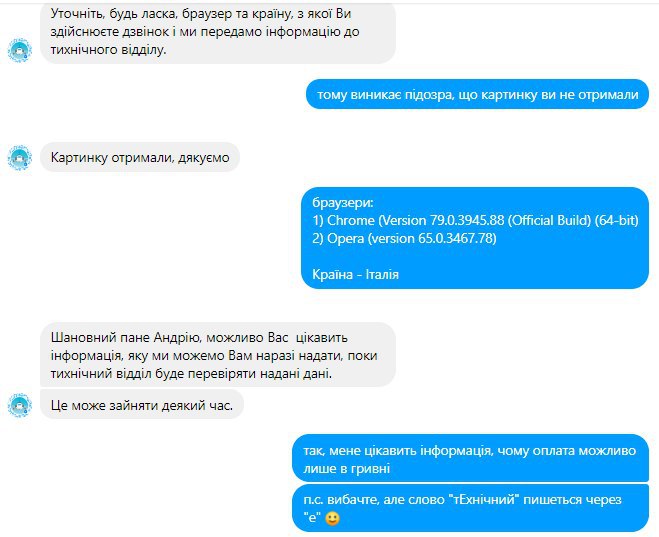
Task: Click the 'інформація, яку ми можемо Вам' line
Action: tap(214, 355)
